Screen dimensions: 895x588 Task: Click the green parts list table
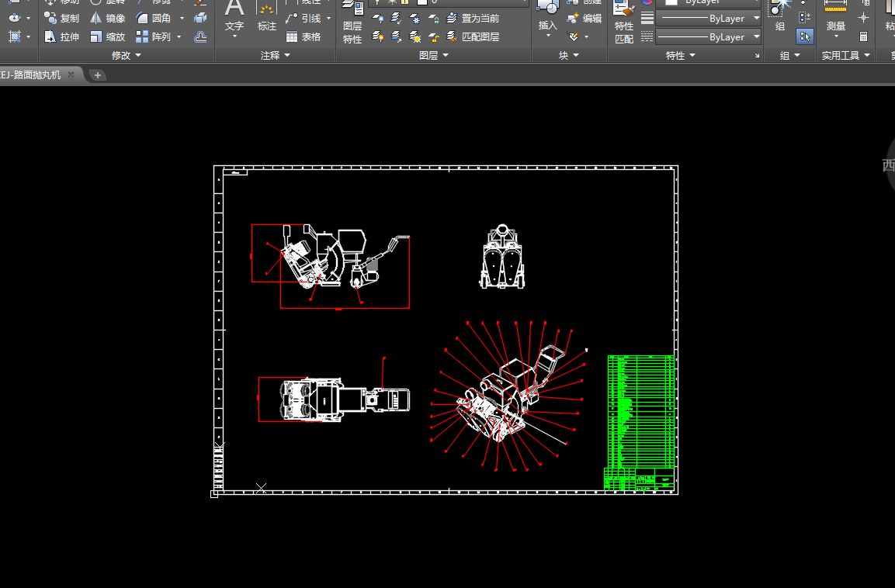tap(640, 412)
